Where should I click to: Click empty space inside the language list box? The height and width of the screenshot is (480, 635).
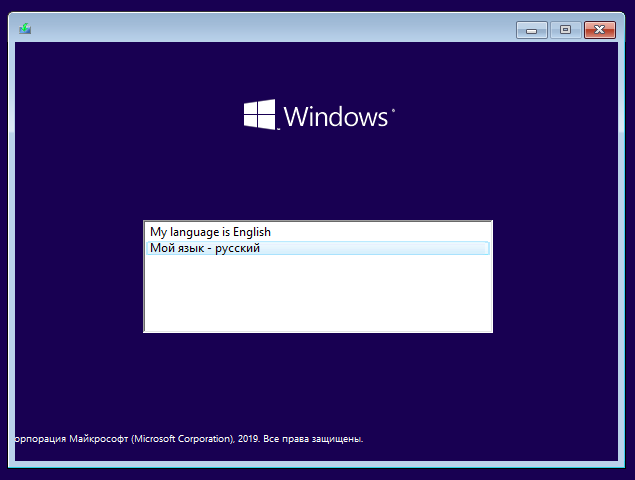[318, 294]
